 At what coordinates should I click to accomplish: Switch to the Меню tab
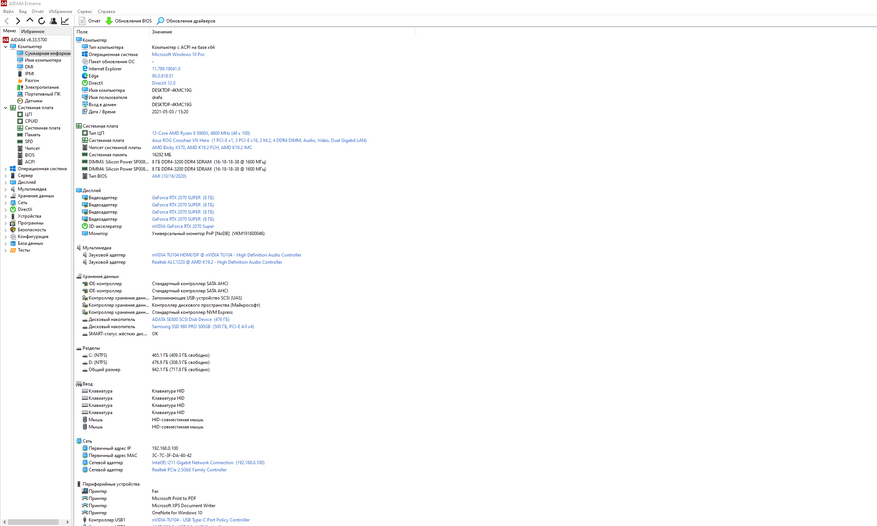pyautogui.click(x=10, y=31)
